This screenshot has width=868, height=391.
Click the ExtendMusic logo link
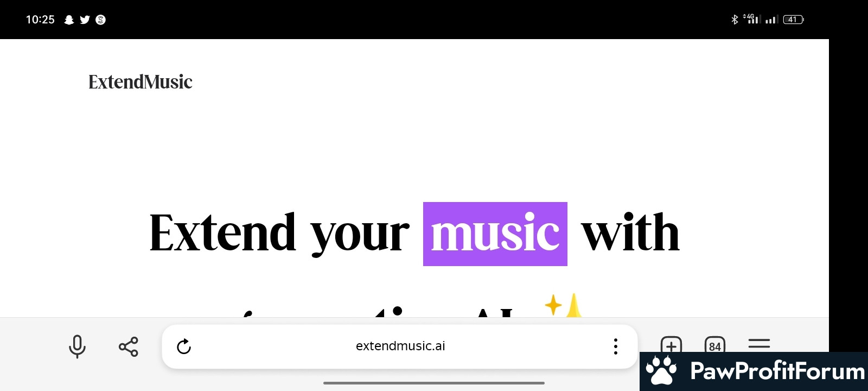[141, 82]
